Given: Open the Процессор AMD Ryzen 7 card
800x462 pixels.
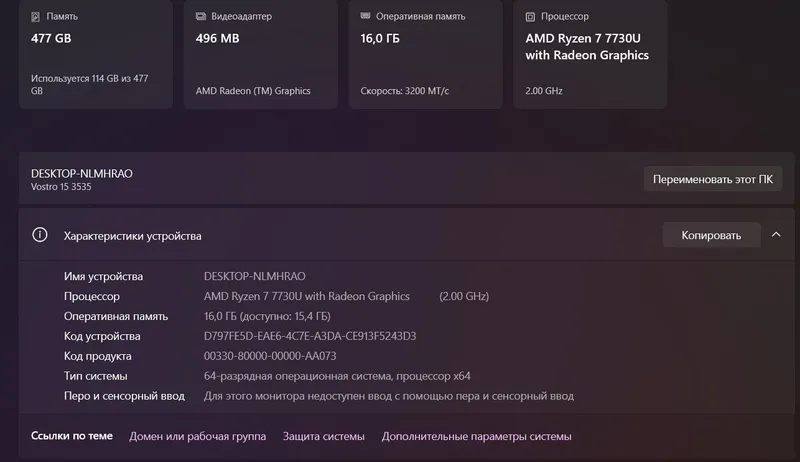Looking at the screenshot, I should coord(590,54).
